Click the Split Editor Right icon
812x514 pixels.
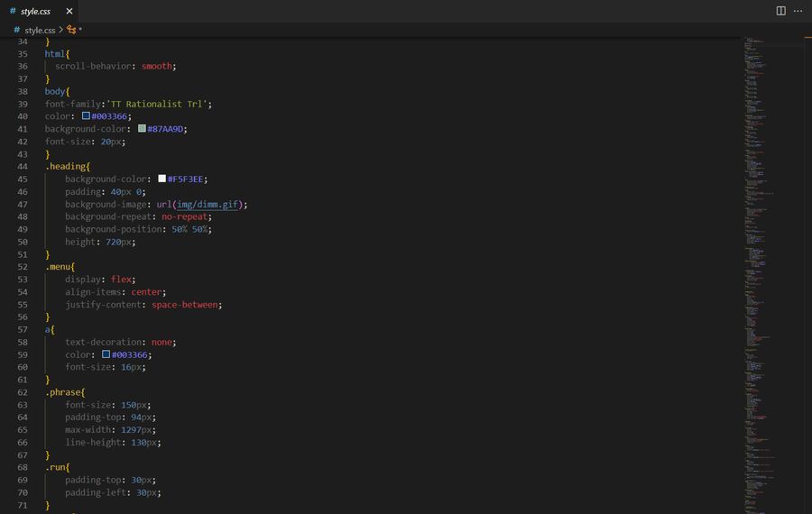coord(780,11)
